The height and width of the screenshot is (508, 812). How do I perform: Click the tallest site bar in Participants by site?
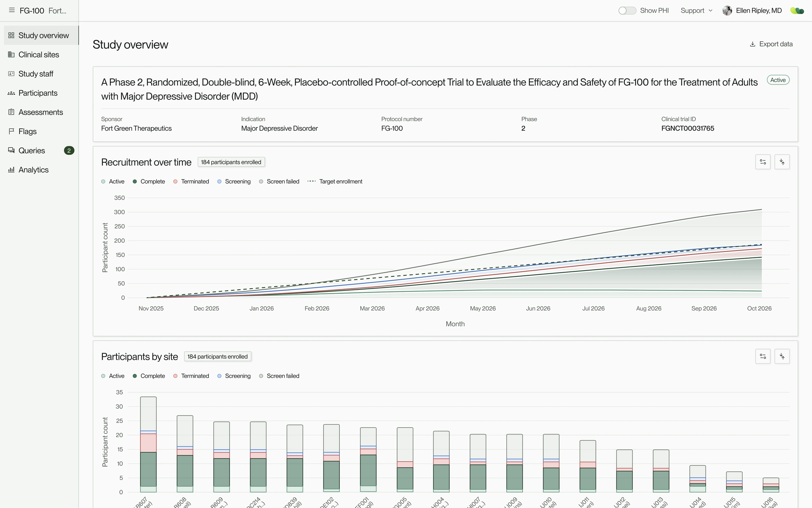pyautogui.click(x=148, y=444)
